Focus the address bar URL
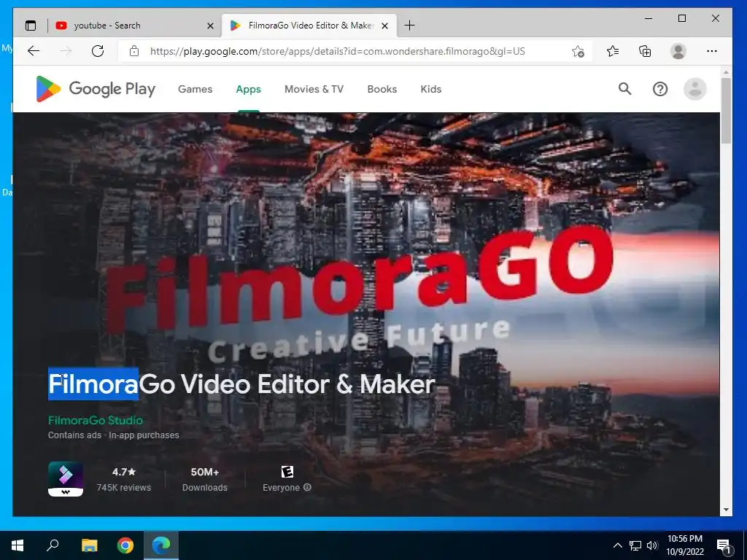The width and height of the screenshot is (747, 560). [337, 51]
